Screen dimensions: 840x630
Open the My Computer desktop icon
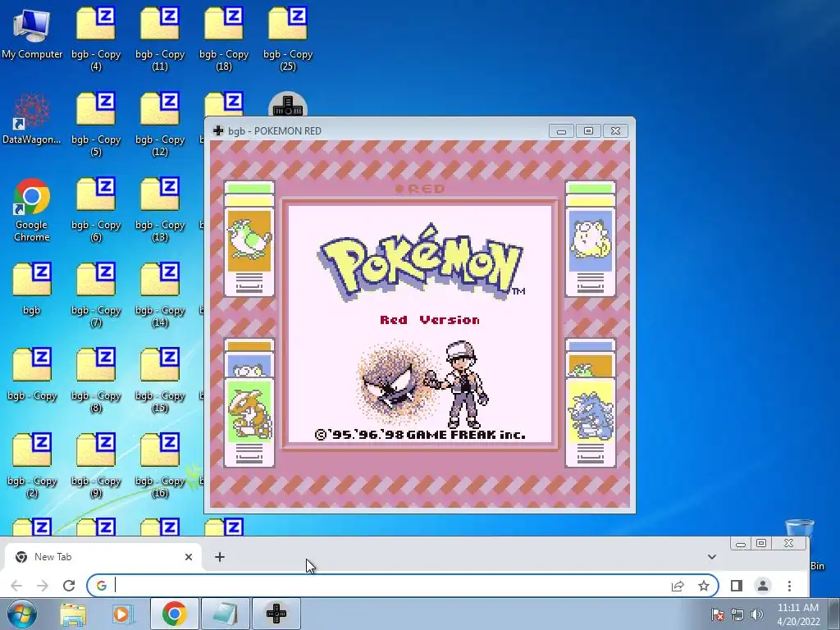tap(32, 33)
